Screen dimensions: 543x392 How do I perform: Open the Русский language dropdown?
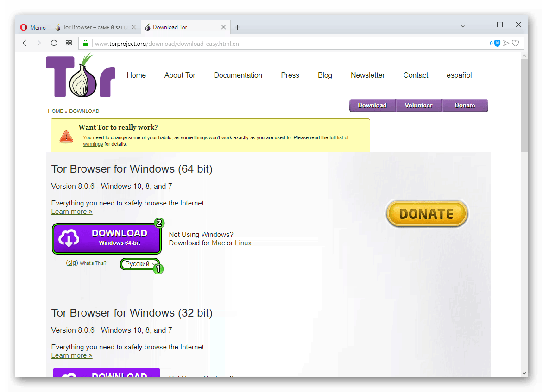tap(140, 264)
